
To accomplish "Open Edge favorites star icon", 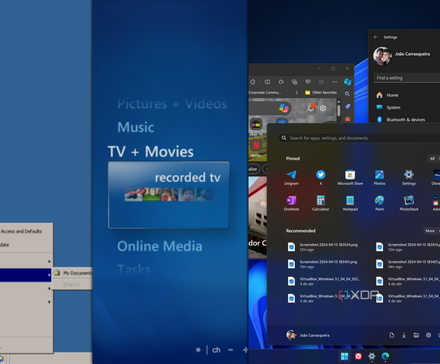I will click(281, 82).
